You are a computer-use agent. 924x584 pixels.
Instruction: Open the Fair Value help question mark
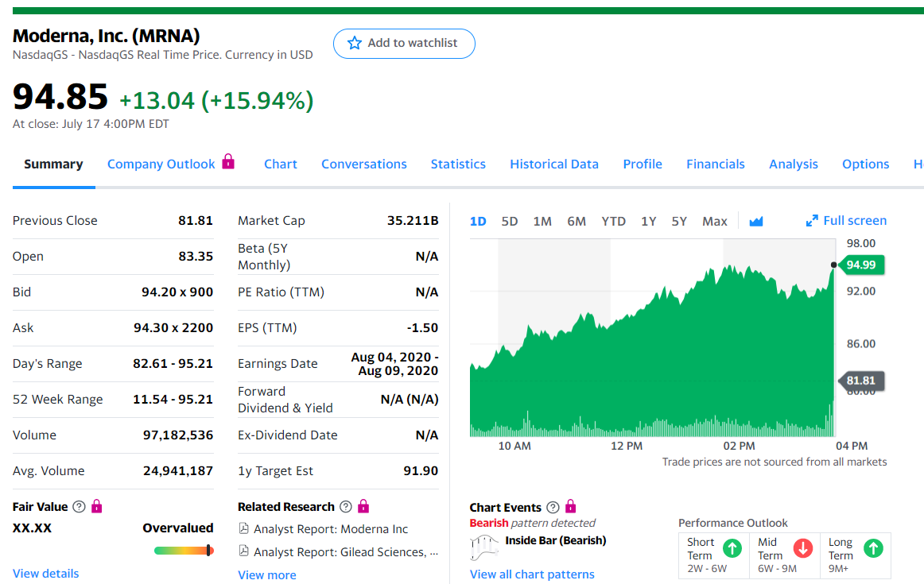click(79, 507)
